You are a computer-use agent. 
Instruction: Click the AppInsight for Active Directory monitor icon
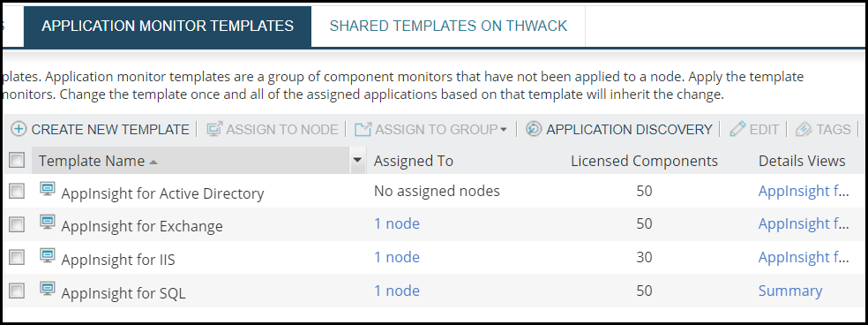(49, 190)
